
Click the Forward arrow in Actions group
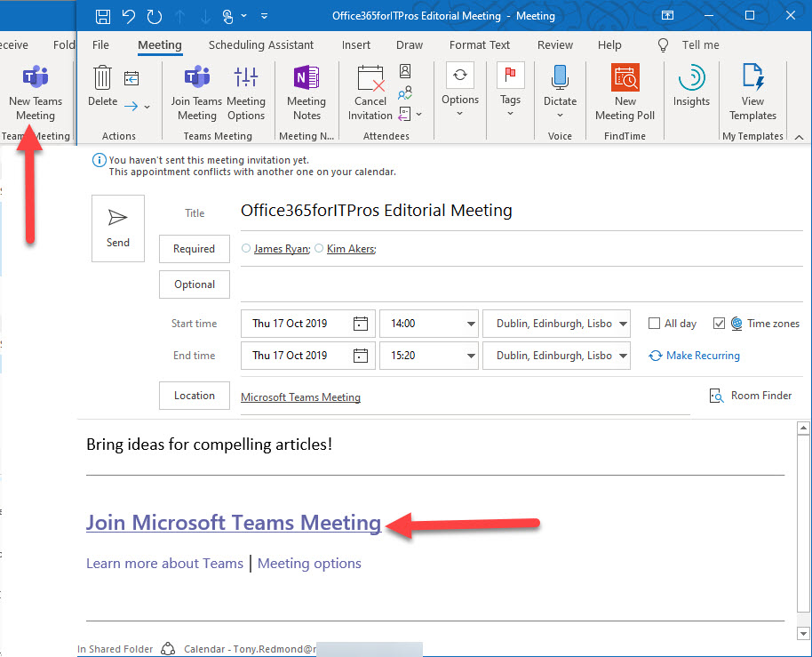[x=131, y=106]
